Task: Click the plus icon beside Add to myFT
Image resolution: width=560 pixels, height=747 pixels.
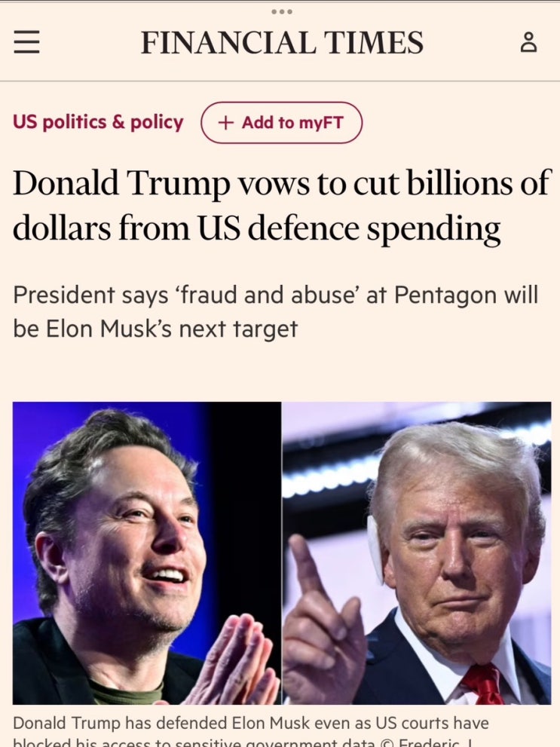Action: click(x=226, y=123)
